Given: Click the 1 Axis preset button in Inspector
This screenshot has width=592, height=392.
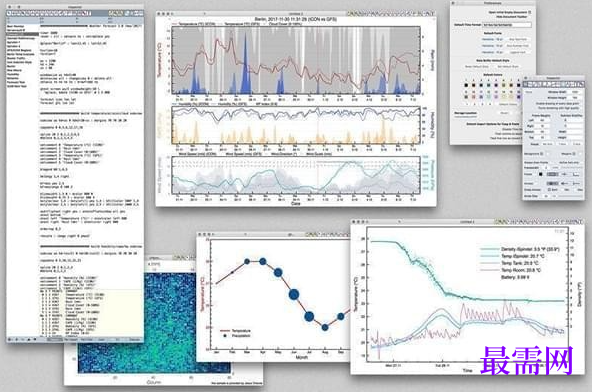Looking at the screenshot, I should 563,144.
